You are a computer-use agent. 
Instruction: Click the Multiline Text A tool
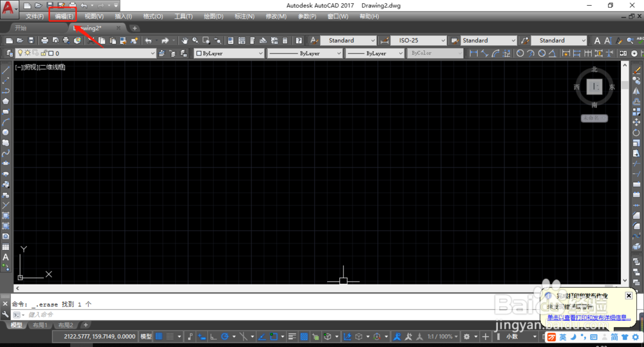[6, 257]
